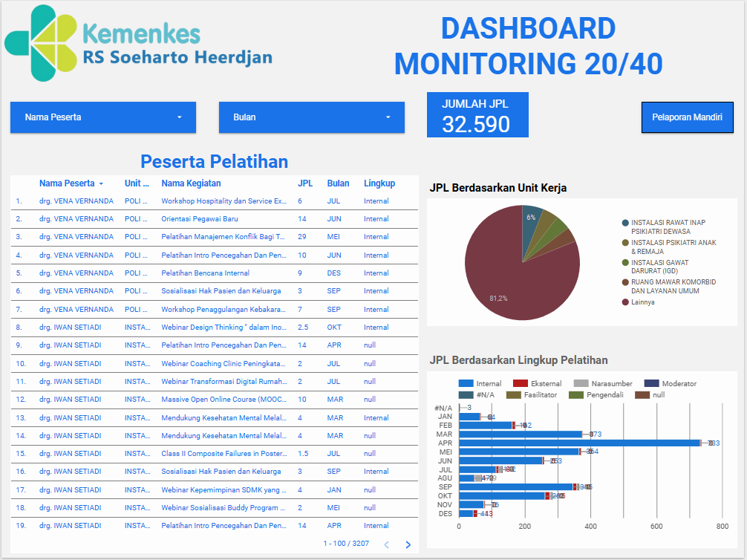Click the Lainnya 81,2% pie slice

click(x=535, y=282)
